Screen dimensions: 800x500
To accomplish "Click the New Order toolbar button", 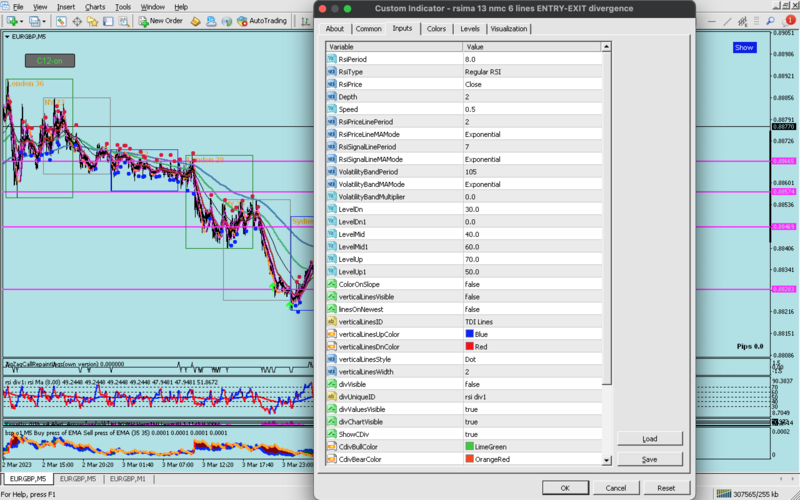I will point(159,20).
